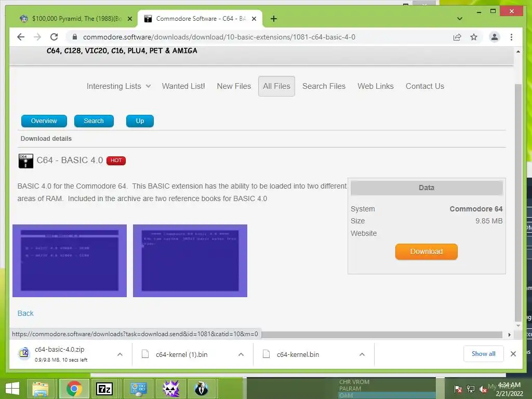
Task: Click the red HOT badge
Action: pyautogui.click(x=116, y=161)
